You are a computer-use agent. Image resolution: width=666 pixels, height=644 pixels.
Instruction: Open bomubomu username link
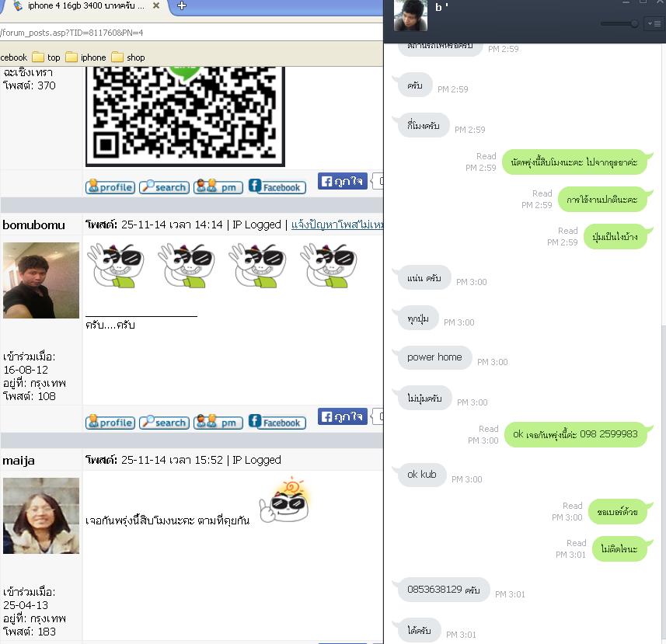tap(34, 225)
